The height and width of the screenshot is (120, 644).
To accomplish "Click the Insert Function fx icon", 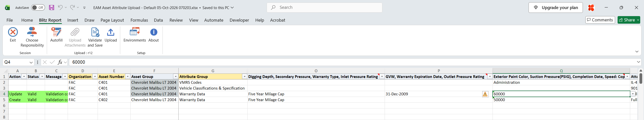I will pyautogui.click(x=60, y=62).
